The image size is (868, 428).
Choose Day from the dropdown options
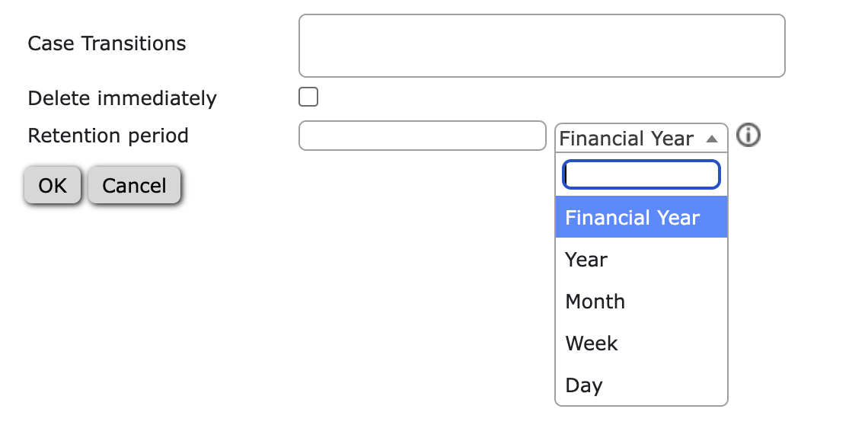coord(641,385)
